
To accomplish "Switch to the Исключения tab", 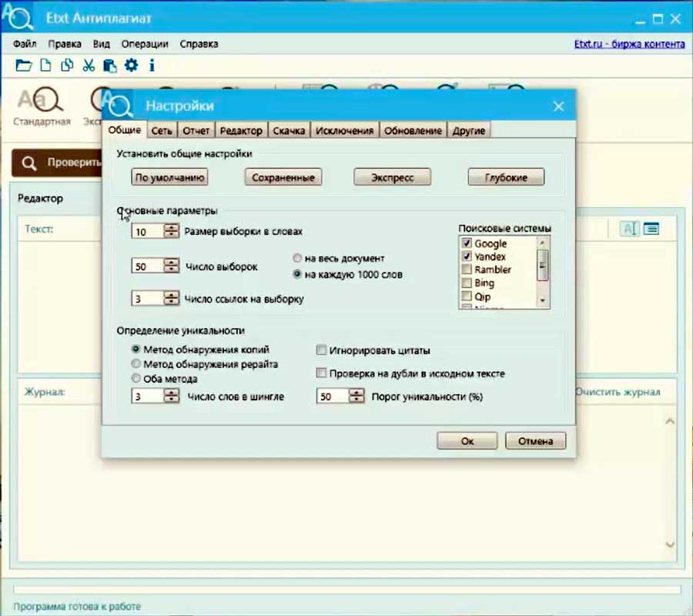I will (344, 130).
